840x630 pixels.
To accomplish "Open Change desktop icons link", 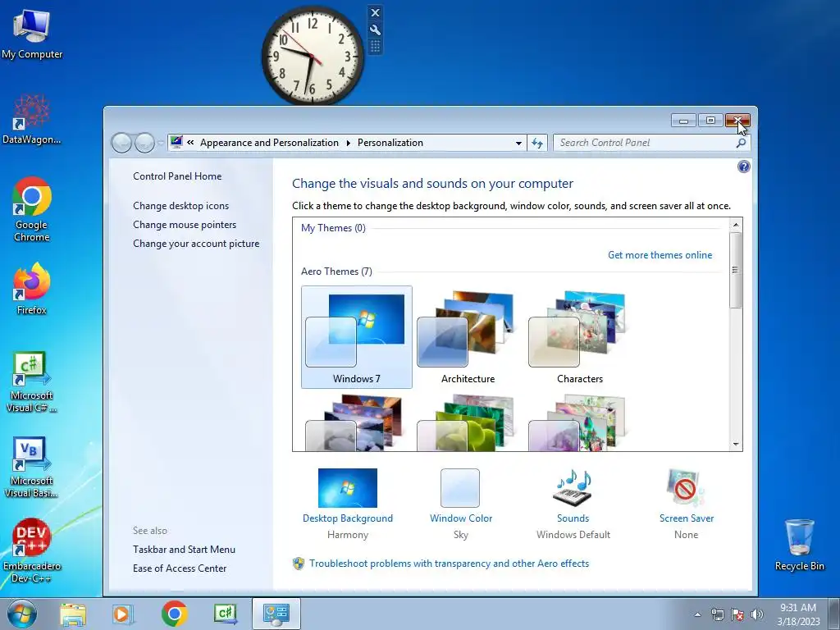I will [x=181, y=206].
